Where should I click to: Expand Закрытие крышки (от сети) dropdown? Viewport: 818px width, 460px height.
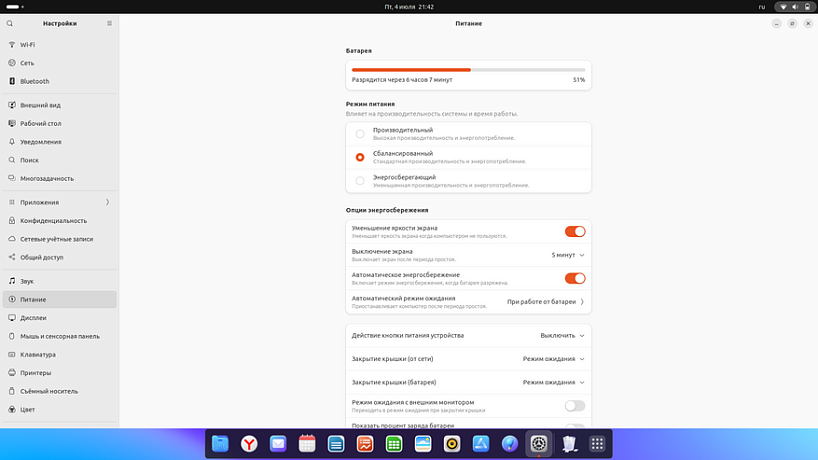(x=553, y=359)
